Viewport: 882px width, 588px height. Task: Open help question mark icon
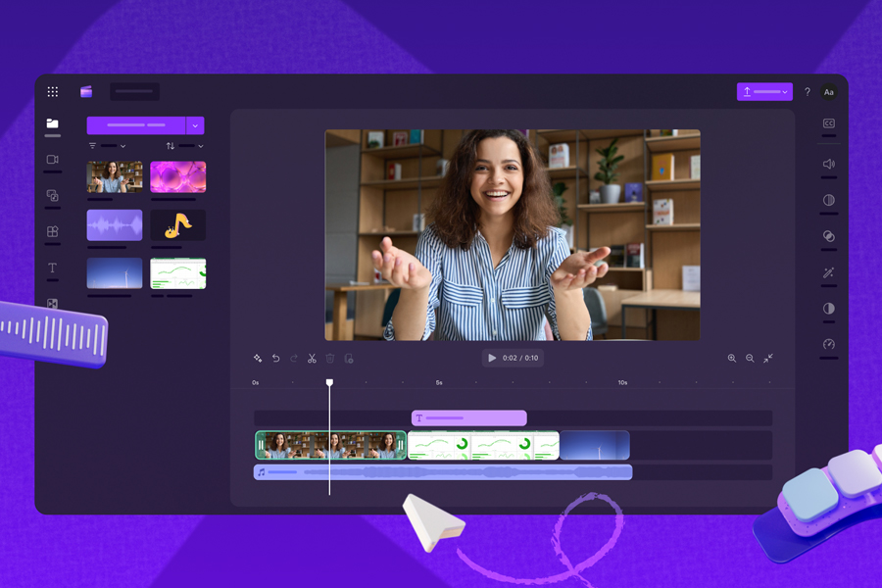point(808,92)
